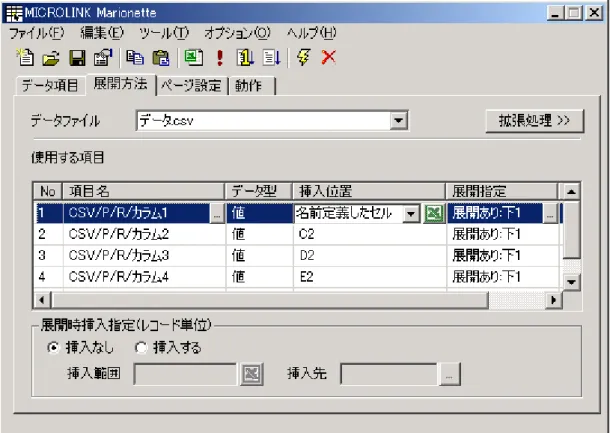The width and height of the screenshot is (610, 433).
Task: Click the horizontal scroll right arrow
Action: 554,300
